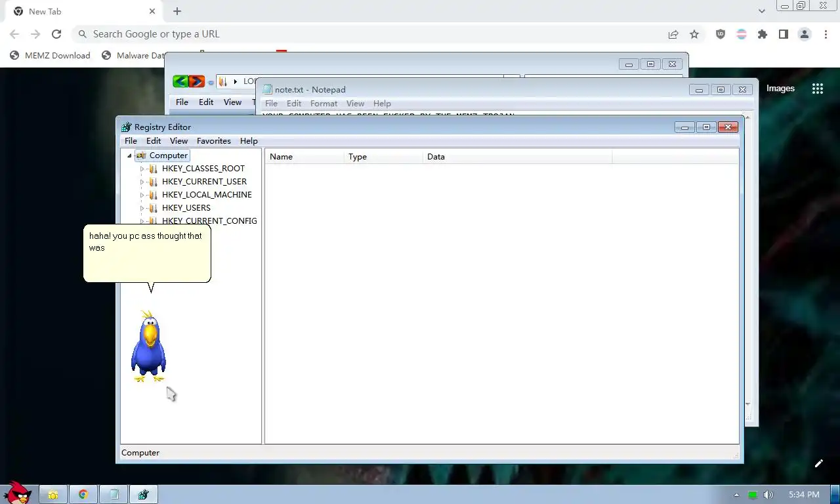The width and height of the screenshot is (840, 504).
Task: Open Notepad Format menu
Action: tap(324, 104)
